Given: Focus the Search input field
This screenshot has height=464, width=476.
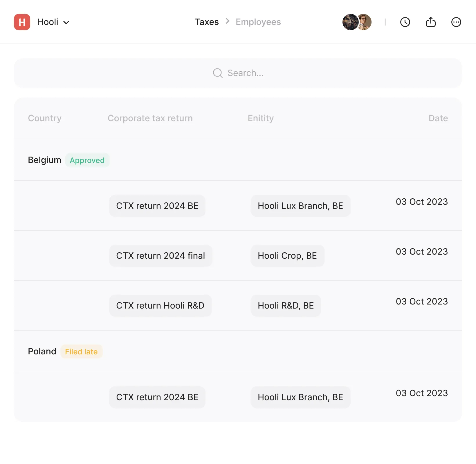Looking at the screenshot, I should (x=245, y=73).
